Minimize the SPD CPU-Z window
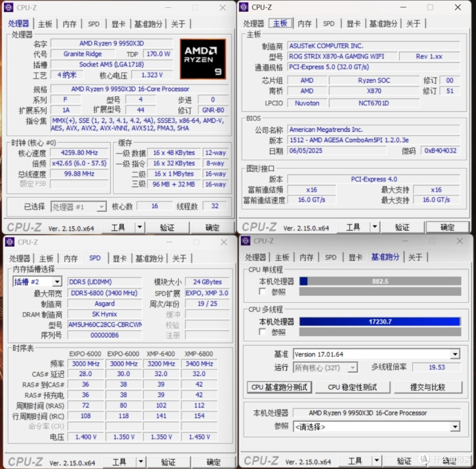The height and width of the screenshot is (469, 476). [x=169, y=242]
